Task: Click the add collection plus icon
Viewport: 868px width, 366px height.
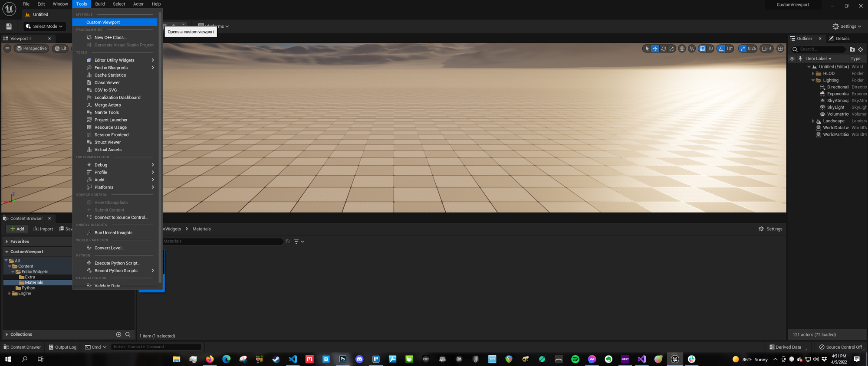Action: pos(118,334)
